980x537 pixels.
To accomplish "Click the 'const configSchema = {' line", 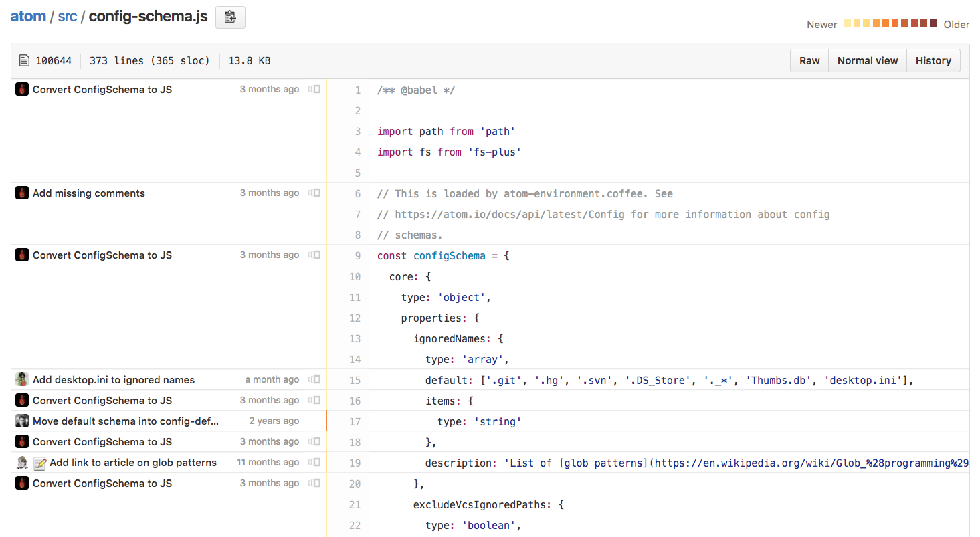I will coord(444,255).
